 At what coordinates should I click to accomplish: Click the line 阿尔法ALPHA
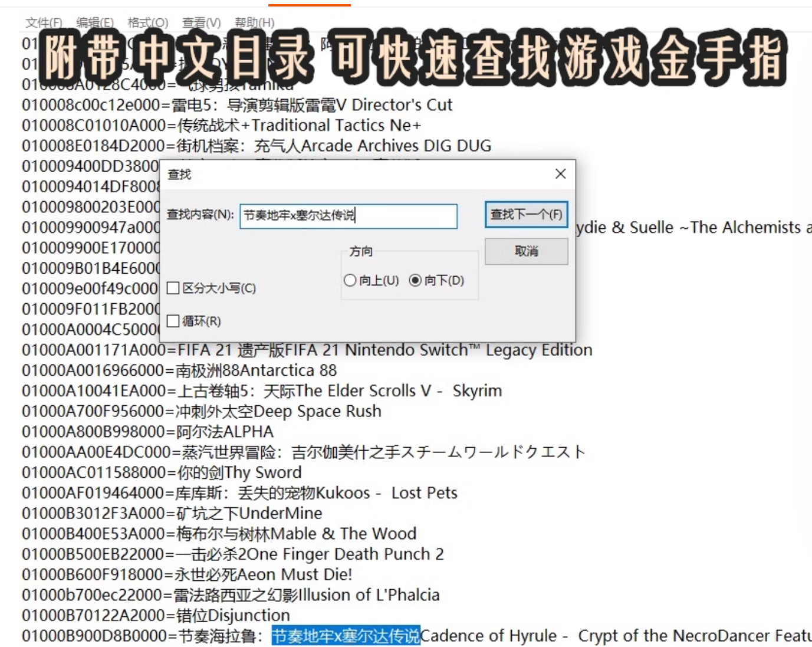[x=148, y=432]
